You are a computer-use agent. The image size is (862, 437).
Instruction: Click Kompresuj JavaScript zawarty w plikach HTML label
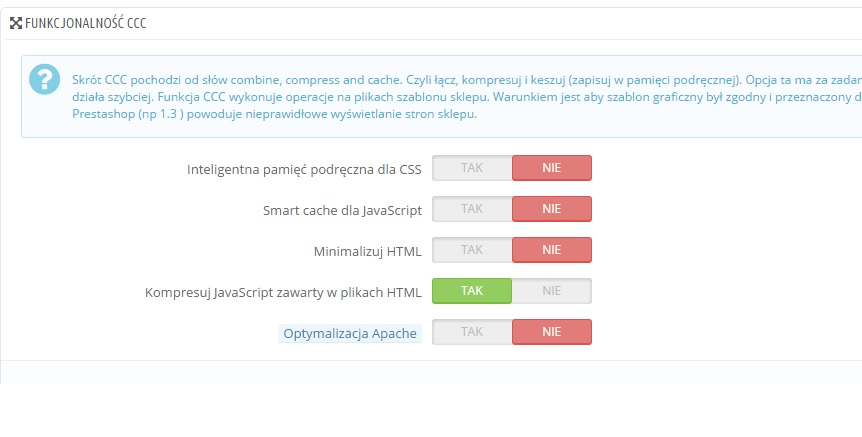coord(283,292)
